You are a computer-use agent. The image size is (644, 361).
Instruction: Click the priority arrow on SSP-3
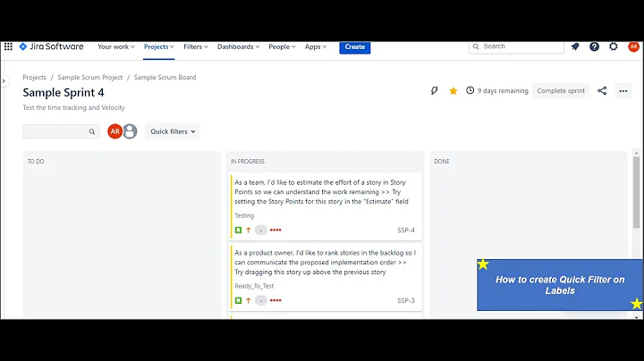point(248,301)
